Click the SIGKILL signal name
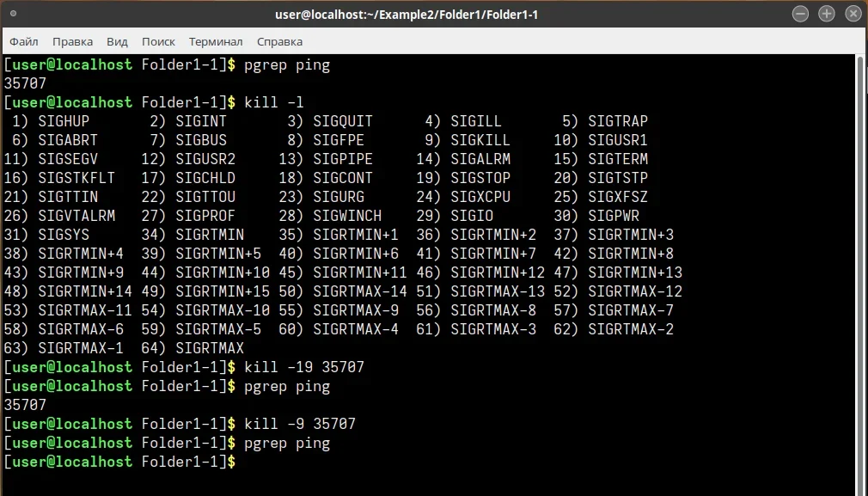This screenshot has width=868, height=496. [x=480, y=141]
